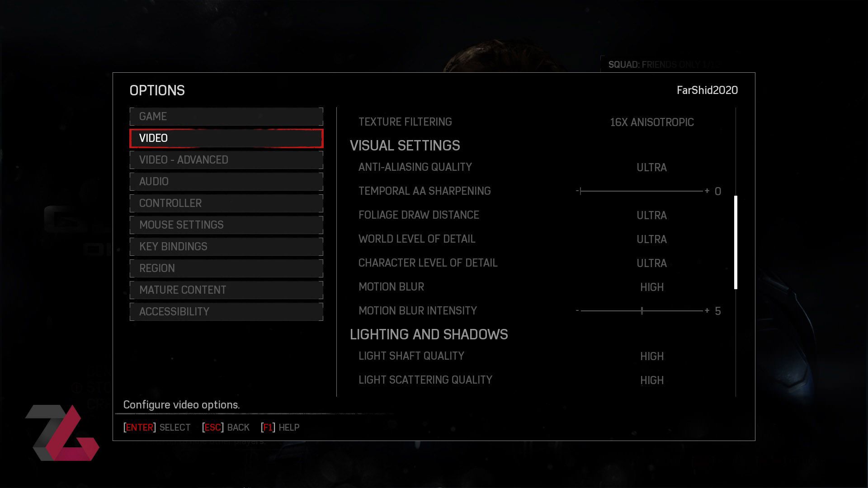Click MOUSE SETTINGS option
Image resolution: width=868 pixels, height=488 pixels.
tap(226, 225)
